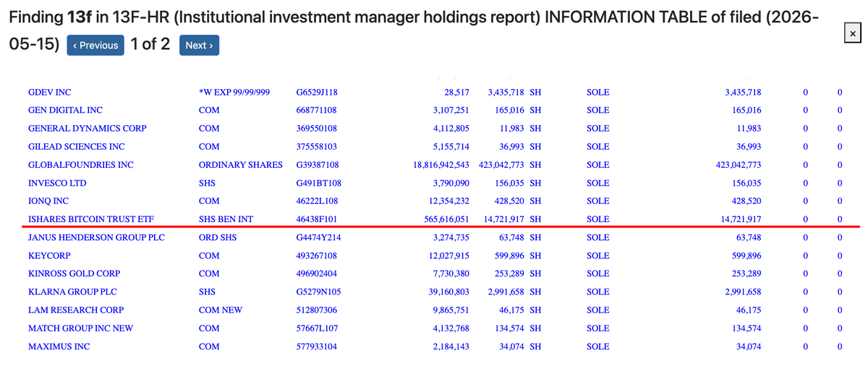
Task: Click CUSIP 369550108
Action: [x=317, y=129]
